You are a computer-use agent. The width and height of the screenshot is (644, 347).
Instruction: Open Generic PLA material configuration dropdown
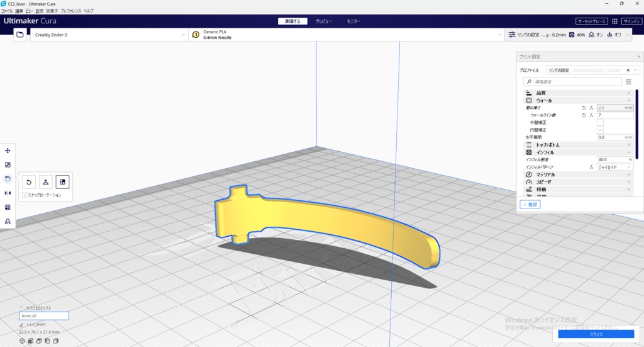pyautogui.click(x=347, y=35)
